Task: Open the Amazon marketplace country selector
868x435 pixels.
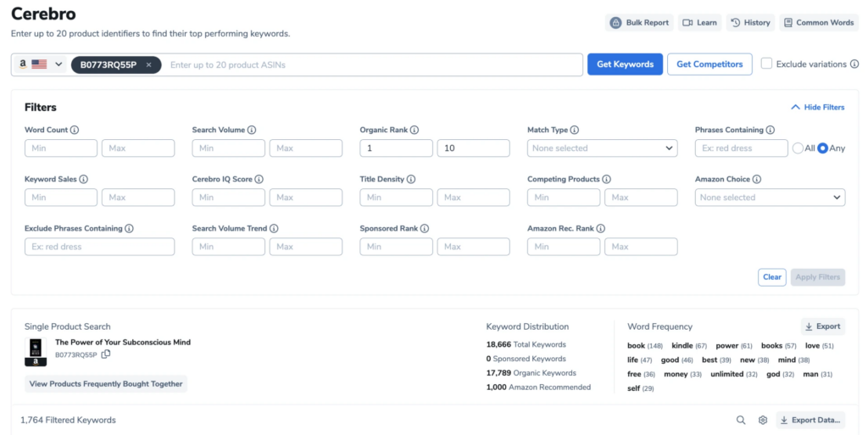Action: click(41, 64)
